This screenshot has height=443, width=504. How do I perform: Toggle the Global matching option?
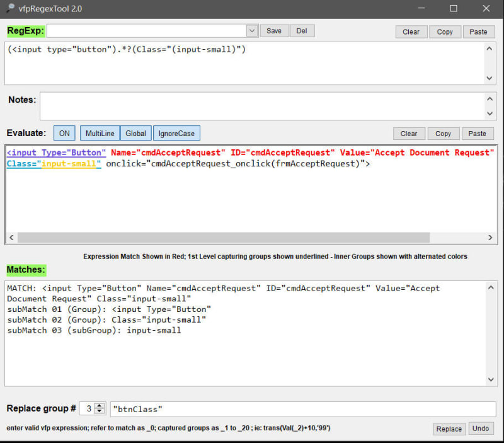pyautogui.click(x=135, y=133)
